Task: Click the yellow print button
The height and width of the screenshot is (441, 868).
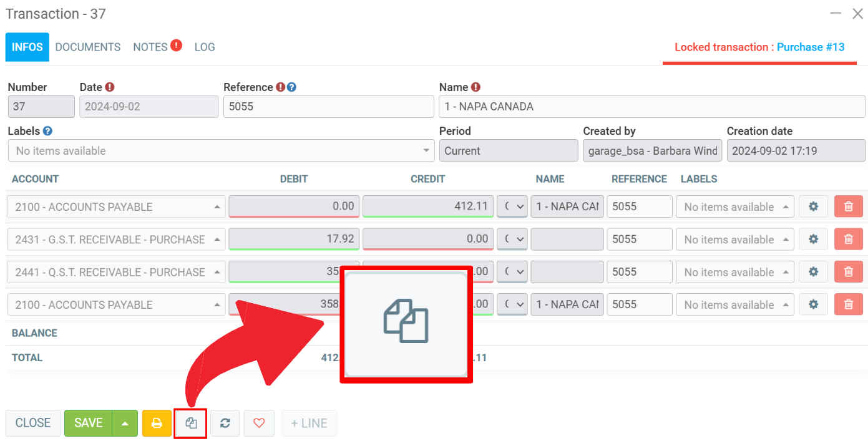Action: [x=157, y=423]
